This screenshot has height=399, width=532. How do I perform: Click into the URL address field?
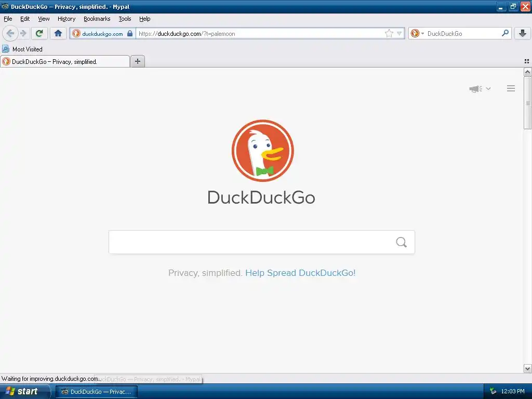coord(260,33)
